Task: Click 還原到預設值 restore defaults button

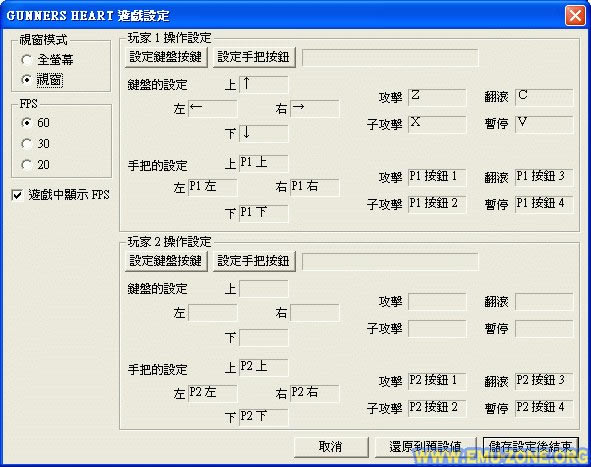Action: tap(425, 447)
